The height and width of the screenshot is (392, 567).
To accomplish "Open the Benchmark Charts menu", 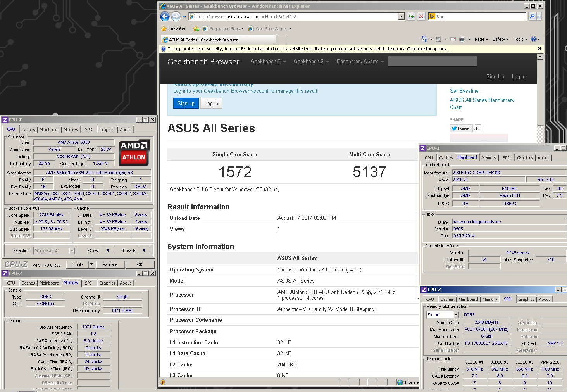I will pyautogui.click(x=360, y=61).
